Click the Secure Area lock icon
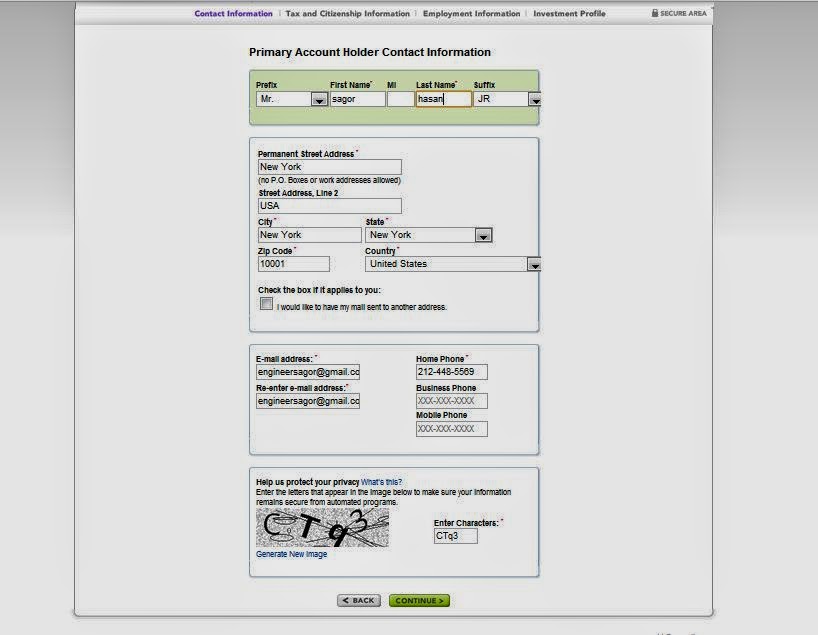 [x=655, y=13]
